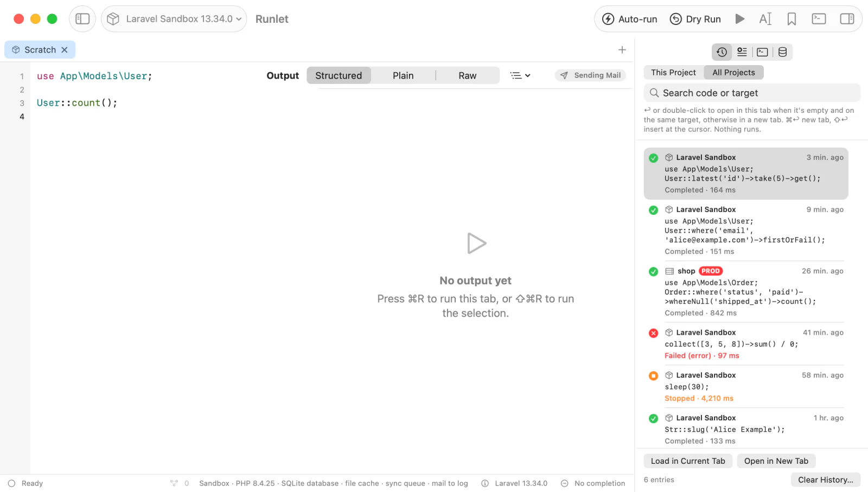Open the output list options dropdown
868x492 pixels.
pos(520,75)
